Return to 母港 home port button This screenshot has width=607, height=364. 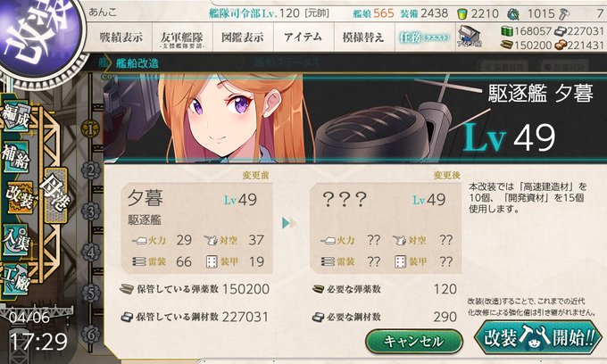click(56, 195)
